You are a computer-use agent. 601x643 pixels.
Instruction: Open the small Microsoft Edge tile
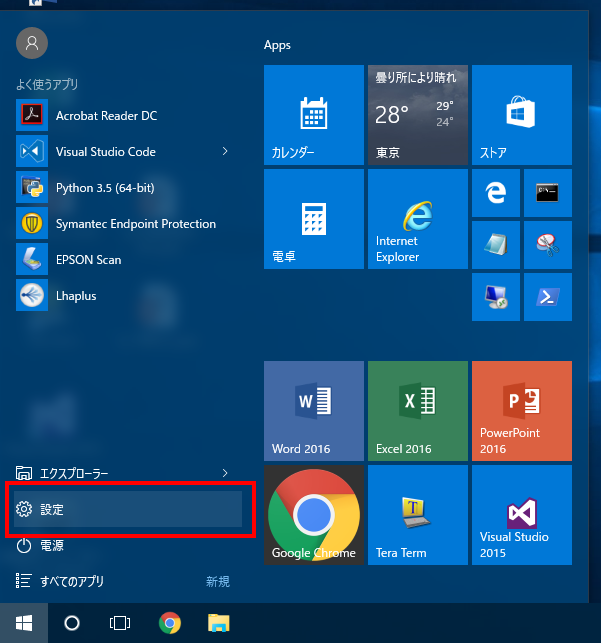496,193
